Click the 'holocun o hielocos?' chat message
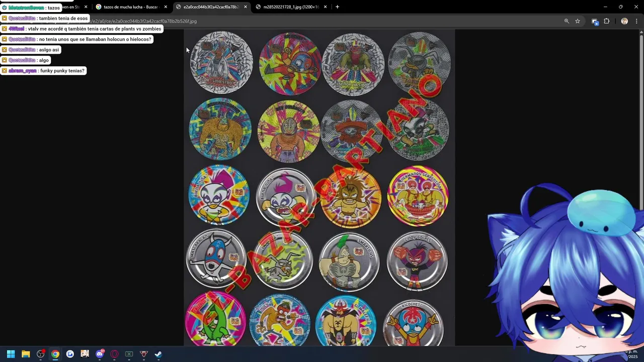Image resolution: width=644 pixels, height=362 pixels. tap(76, 39)
